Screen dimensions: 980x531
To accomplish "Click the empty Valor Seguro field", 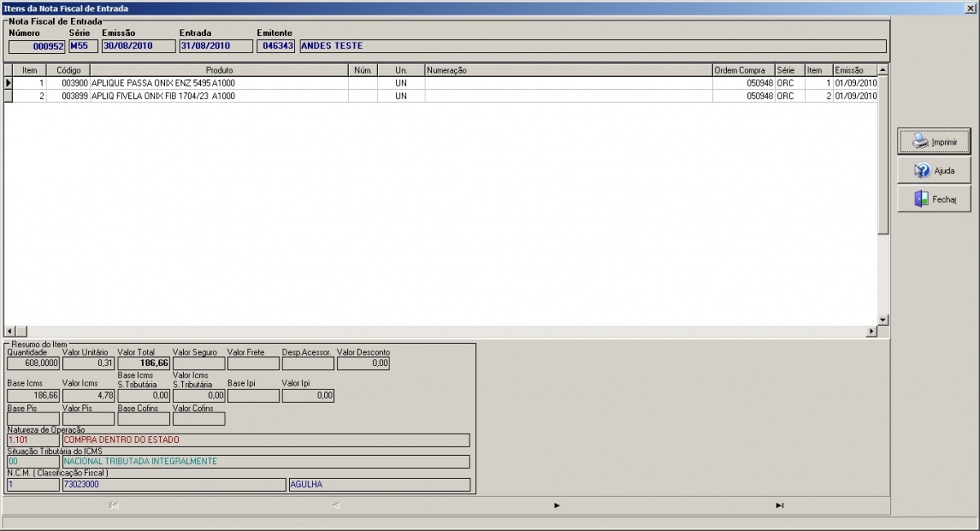I will pos(198,364).
